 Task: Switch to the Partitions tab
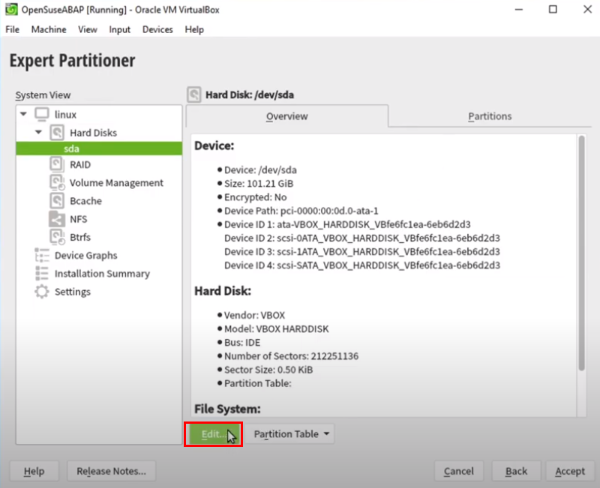click(x=490, y=116)
